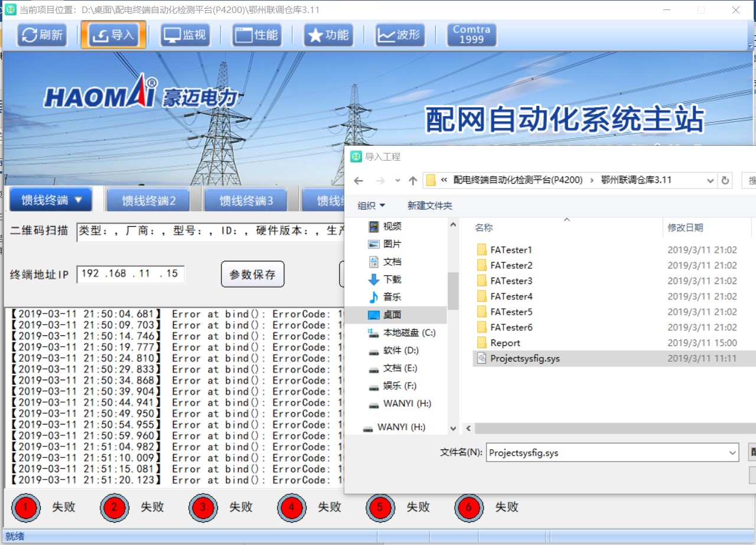756x545 pixels.
Task: Open the 组织 organize dropdown menu
Action: [372, 205]
